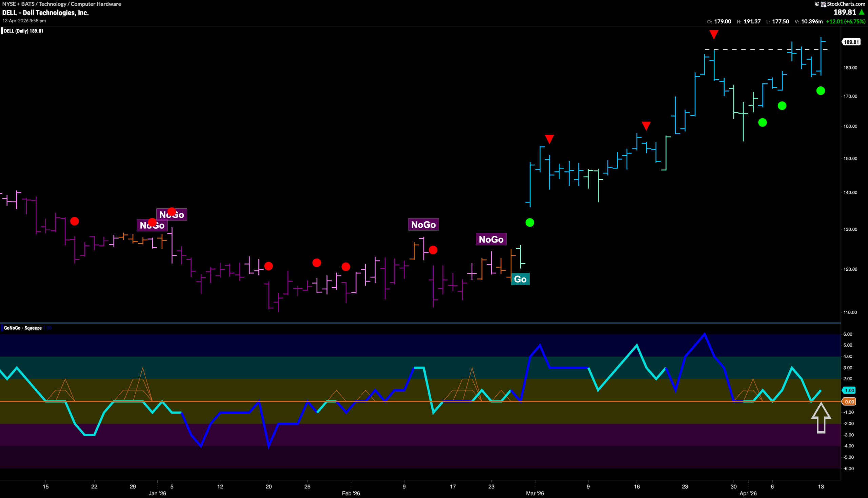This screenshot has width=868, height=498.
Task: Click the red dot near January 20
Action: [268, 266]
